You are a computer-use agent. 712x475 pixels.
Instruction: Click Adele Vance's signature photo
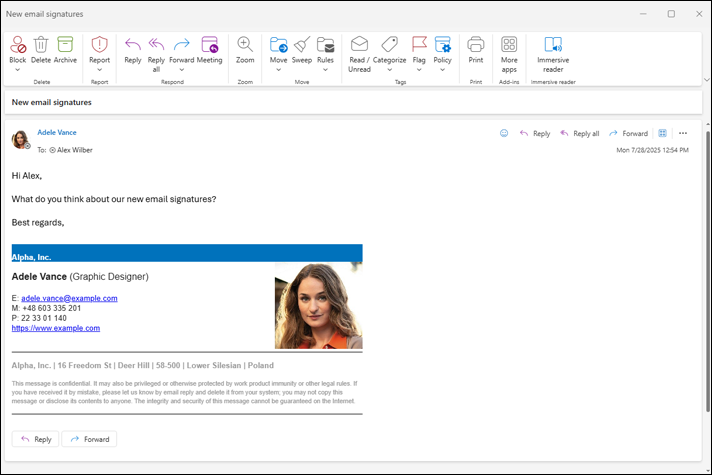318,305
